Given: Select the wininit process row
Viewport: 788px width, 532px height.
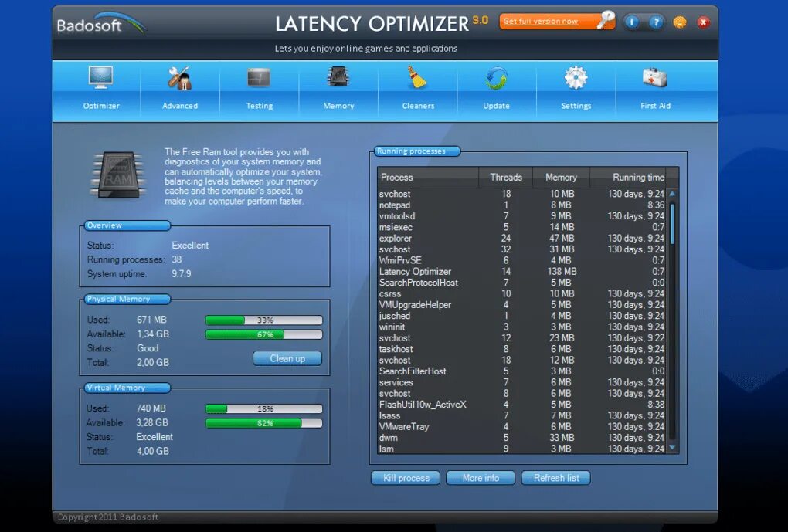Looking at the screenshot, I should (x=521, y=327).
